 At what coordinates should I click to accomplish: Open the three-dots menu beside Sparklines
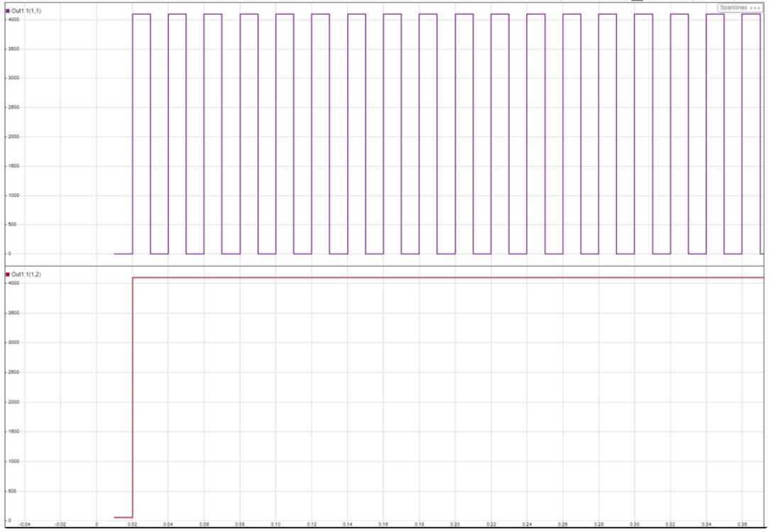755,7
